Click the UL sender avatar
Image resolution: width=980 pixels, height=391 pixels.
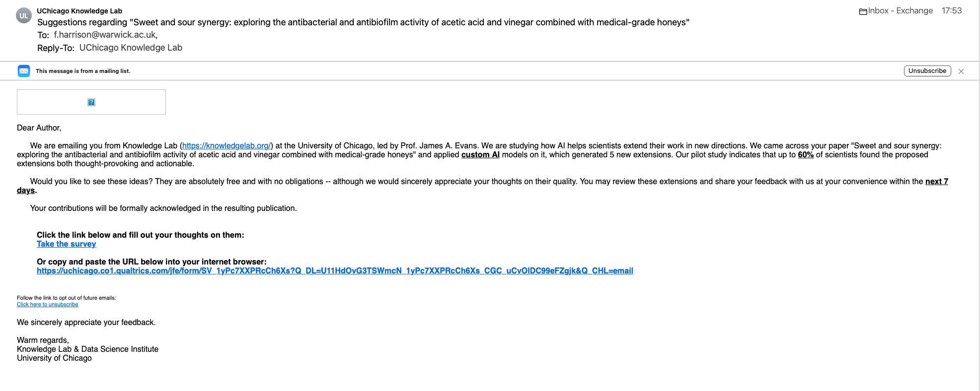click(x=24, y=16)
